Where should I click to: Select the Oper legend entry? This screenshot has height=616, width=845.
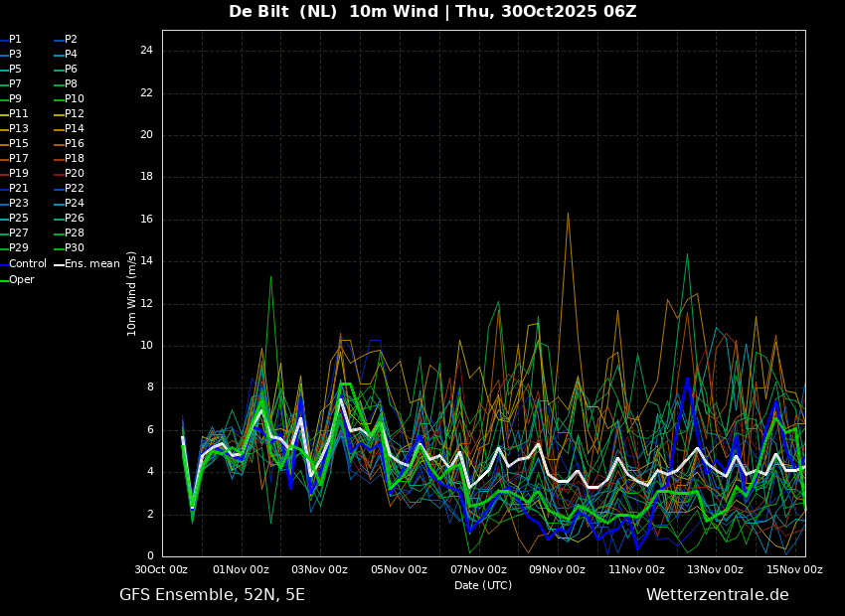[17, 280]
